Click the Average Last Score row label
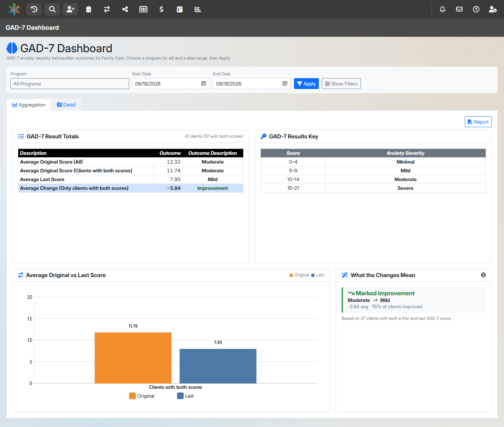The width and height of the screenshot is (504, 427). [x=42, y=179]
